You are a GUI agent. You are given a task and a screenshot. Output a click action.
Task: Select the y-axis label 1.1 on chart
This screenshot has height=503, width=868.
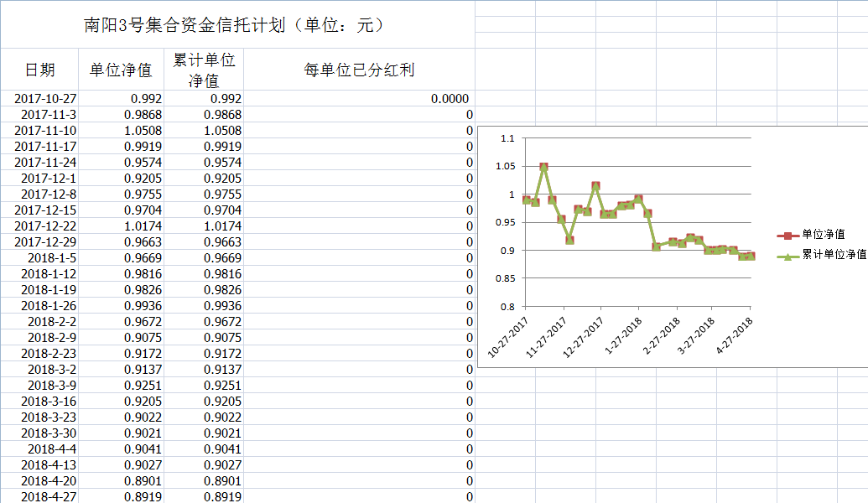pos(506,138)
